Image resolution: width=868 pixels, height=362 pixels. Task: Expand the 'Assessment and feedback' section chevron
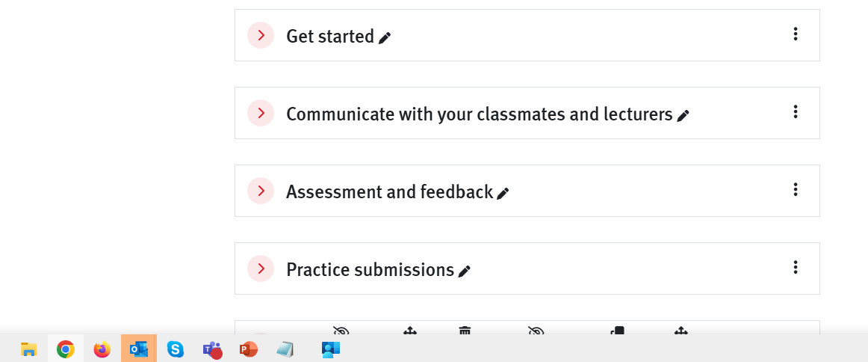pyautogui.click(x=261, y=191)
